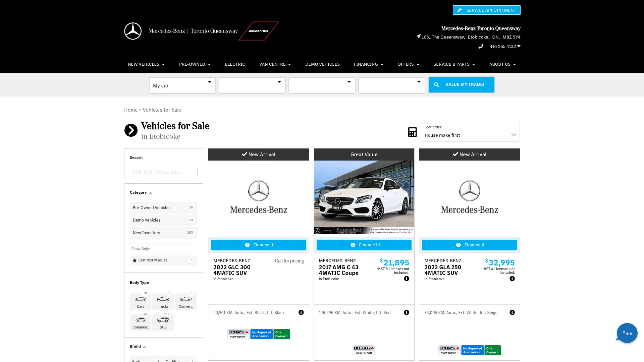Select New Inventory category filter
The height and width of the screenshot is (362, 644).
(164, 233)
